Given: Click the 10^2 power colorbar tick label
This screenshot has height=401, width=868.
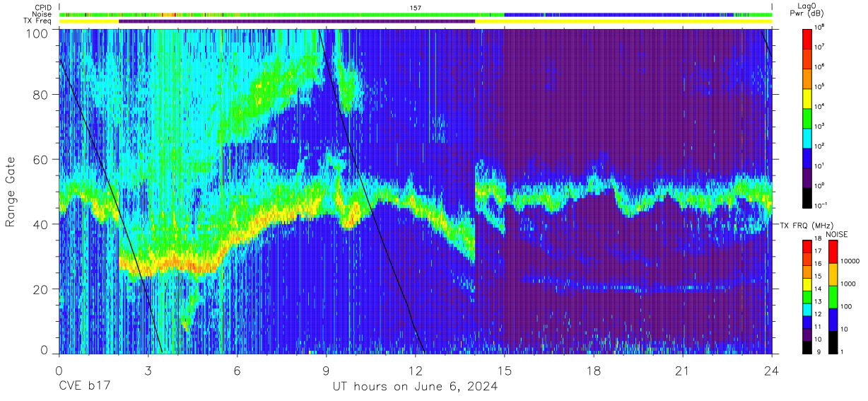Looking at the screenshot, I should 821,146.
